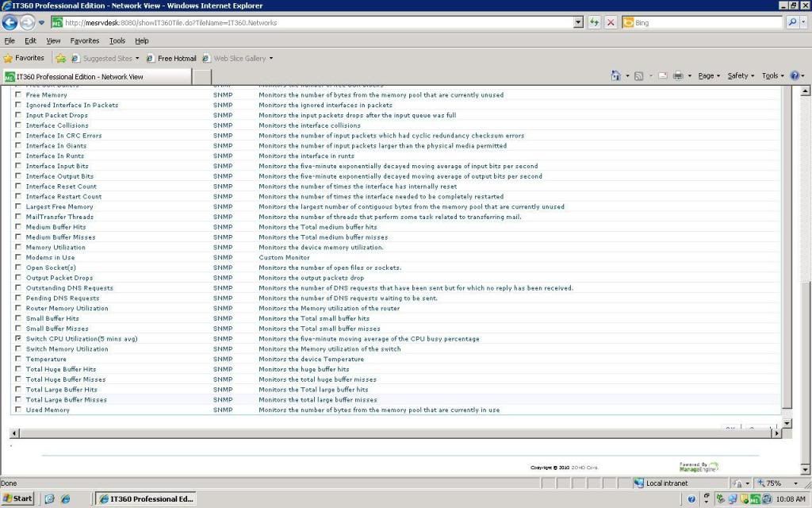Click the Read Mail envelope icon
Screen dimensions: 812x508
(x=663, y=75)
